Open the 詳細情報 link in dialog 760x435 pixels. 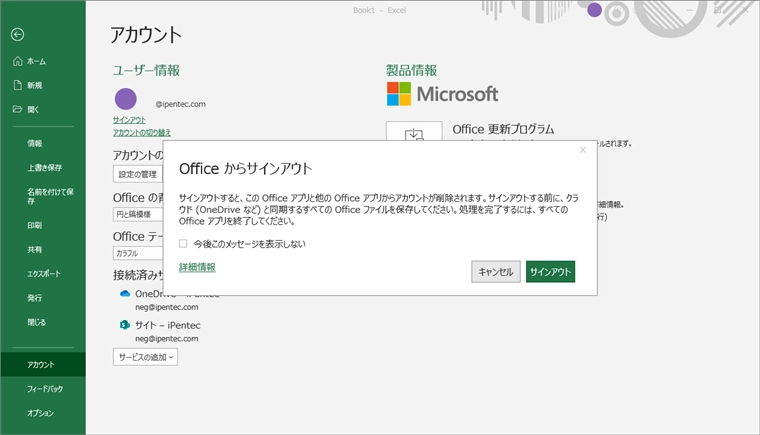[197, 267]
